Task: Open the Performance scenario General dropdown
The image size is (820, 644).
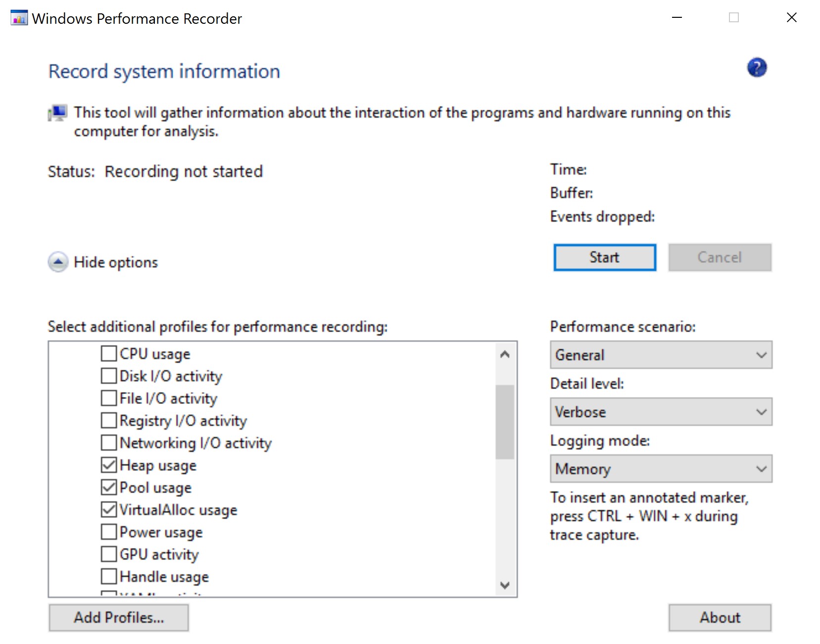Action: pyautogui.click(x=661, y=355)
